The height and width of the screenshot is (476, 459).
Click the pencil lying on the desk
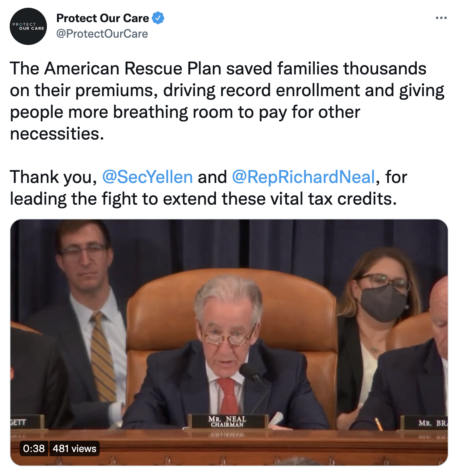(378, 424)
